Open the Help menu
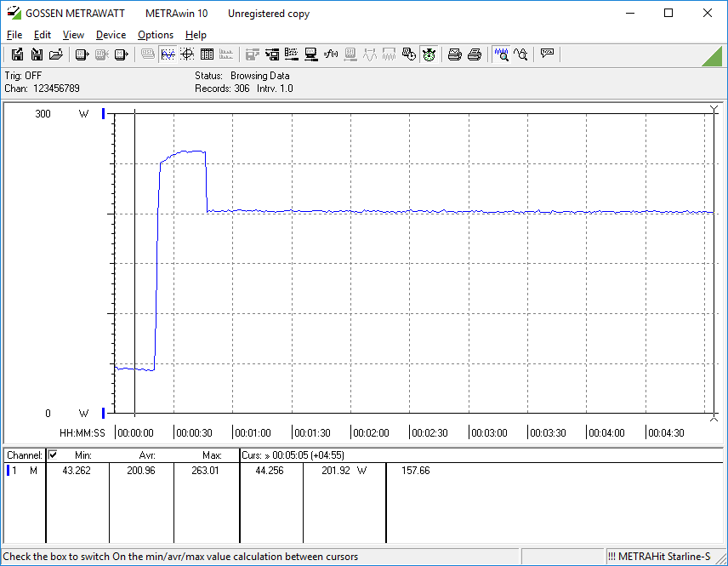Viewport: 728px width, 566px height. (196, 35)
